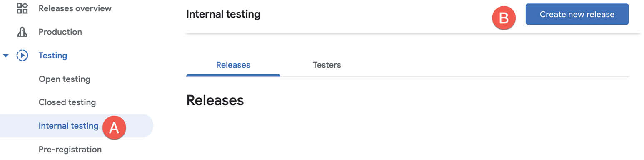The width and height of the screenshot is (644, 160).
Task: Click the highlighted Internal testing row background
Action: (77, 126)
